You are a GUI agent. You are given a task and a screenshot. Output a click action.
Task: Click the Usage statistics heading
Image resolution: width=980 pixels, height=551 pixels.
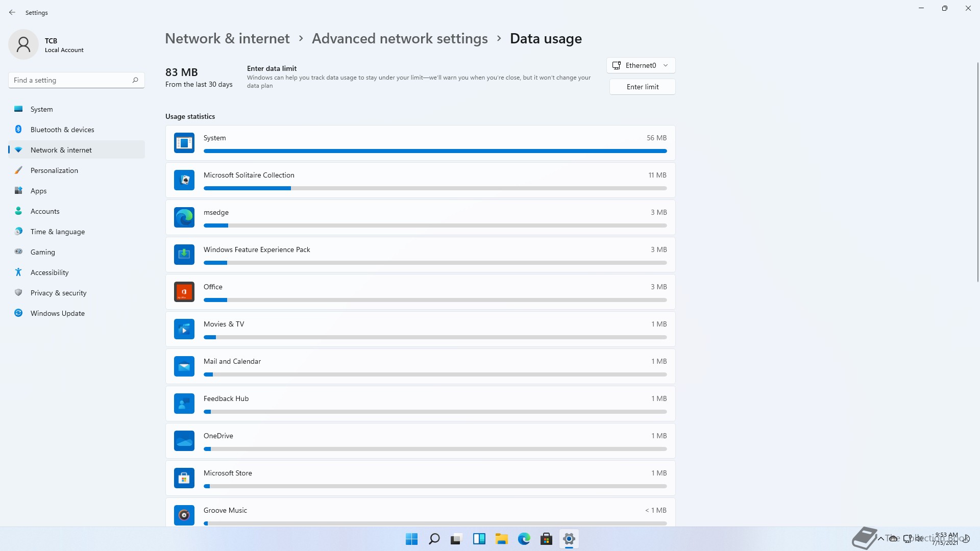190,116
